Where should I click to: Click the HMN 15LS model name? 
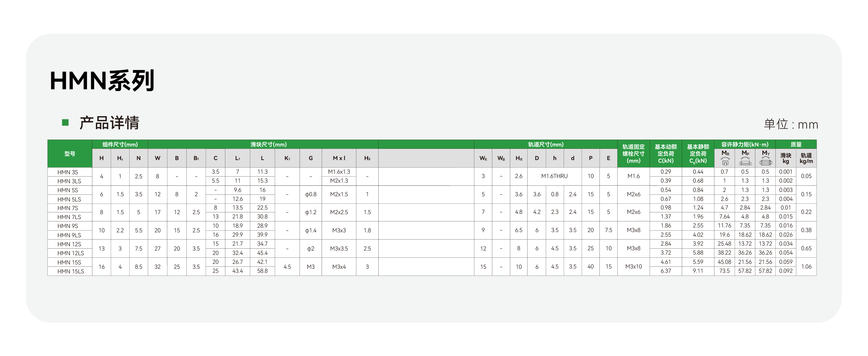point(70,271)
